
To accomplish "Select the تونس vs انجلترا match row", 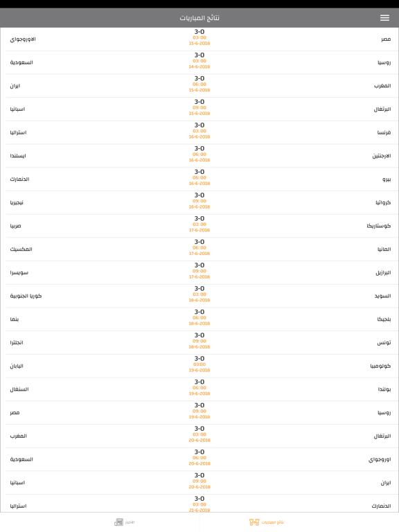I will coord(199,343).
